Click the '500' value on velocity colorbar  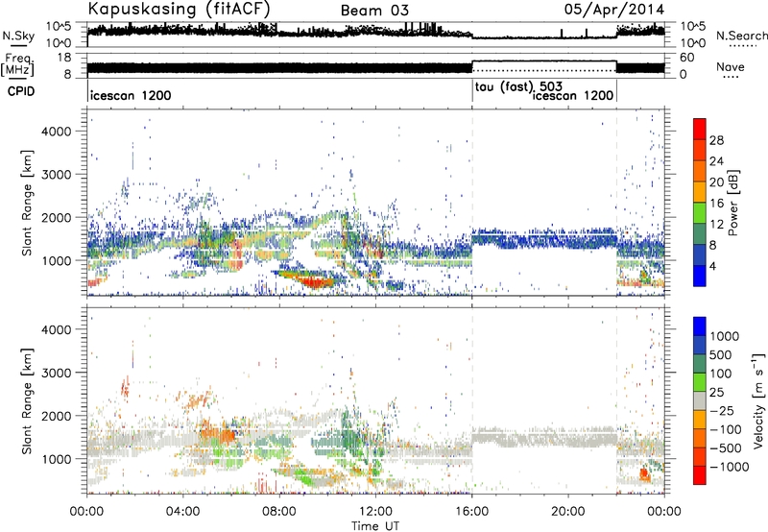[x=721, y=354]
